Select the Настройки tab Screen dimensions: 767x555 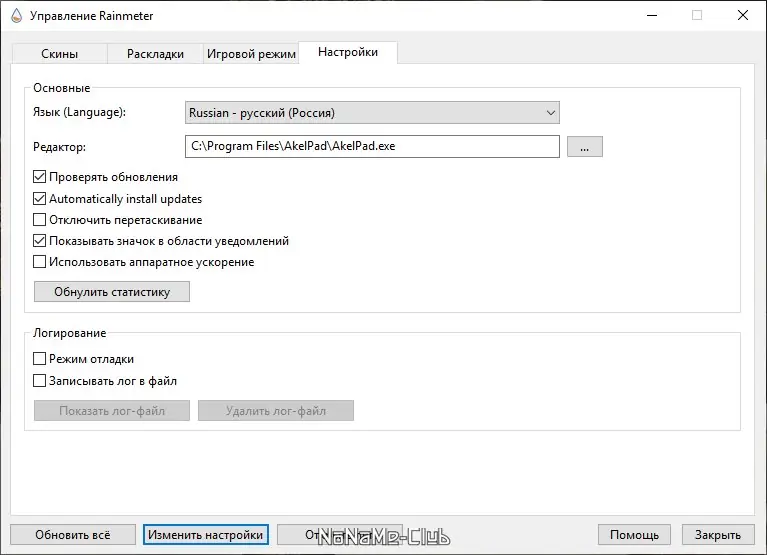point(348,52)
